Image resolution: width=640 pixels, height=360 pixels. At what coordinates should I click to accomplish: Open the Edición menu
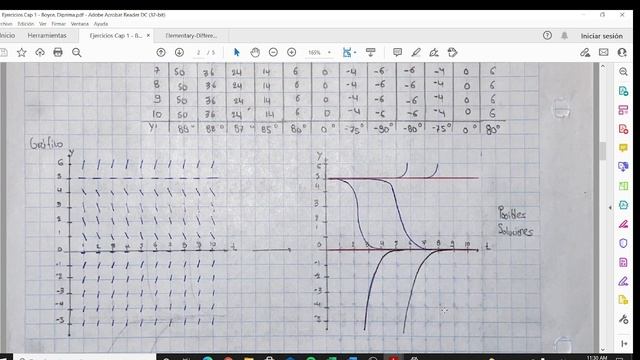click(x=26, y=24)
